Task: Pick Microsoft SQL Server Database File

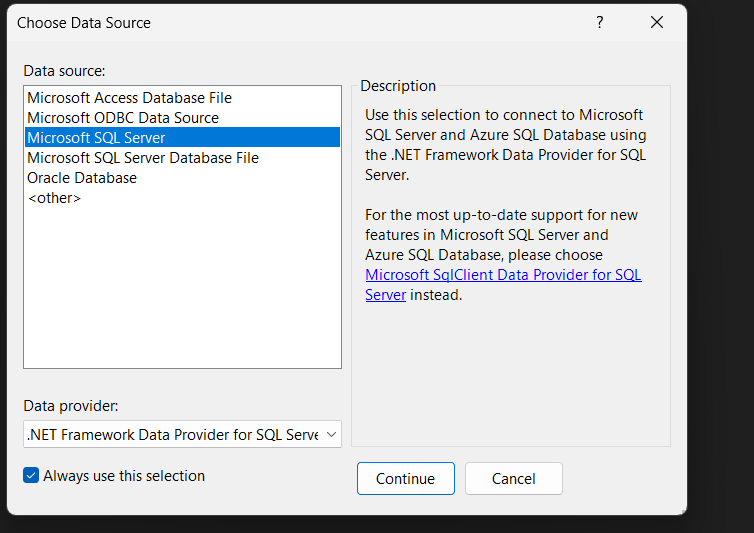Action: click(x=143, y=158)
